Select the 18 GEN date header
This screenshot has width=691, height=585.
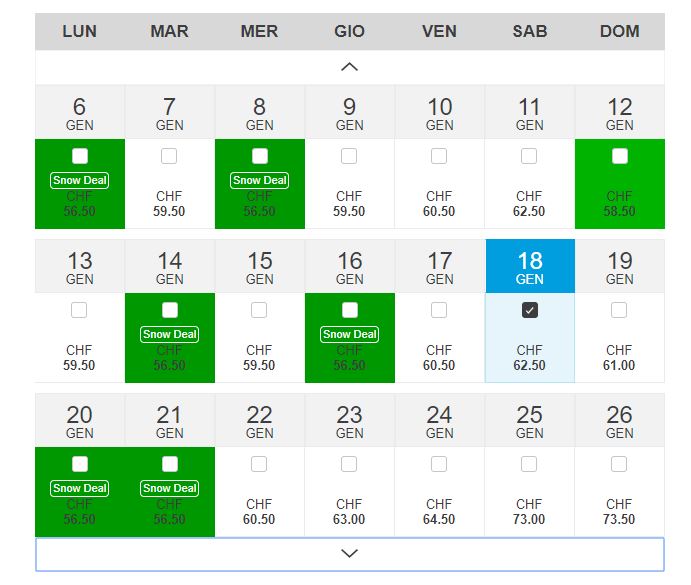[x=529, y=266]
